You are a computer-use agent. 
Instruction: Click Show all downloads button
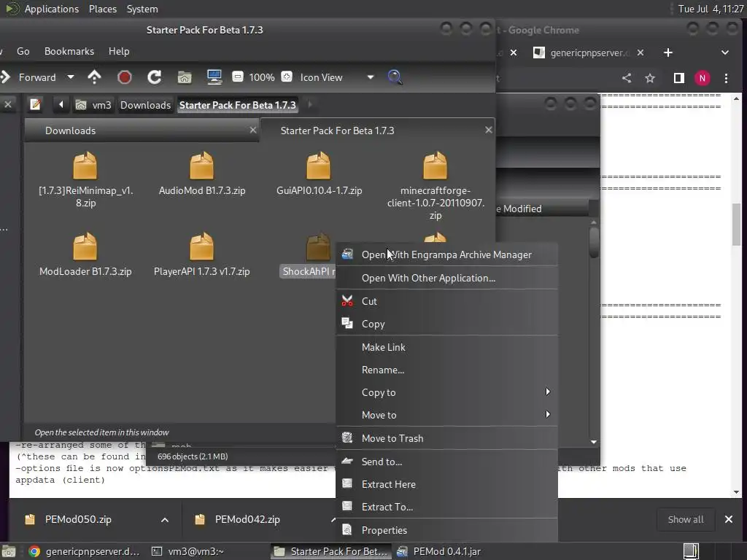tap(686, 519)
